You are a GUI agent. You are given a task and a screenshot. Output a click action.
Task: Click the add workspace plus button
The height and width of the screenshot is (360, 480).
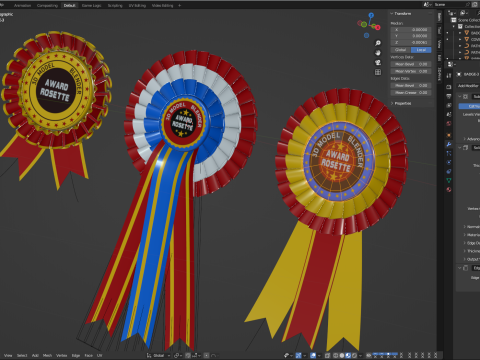click(180, 5)
